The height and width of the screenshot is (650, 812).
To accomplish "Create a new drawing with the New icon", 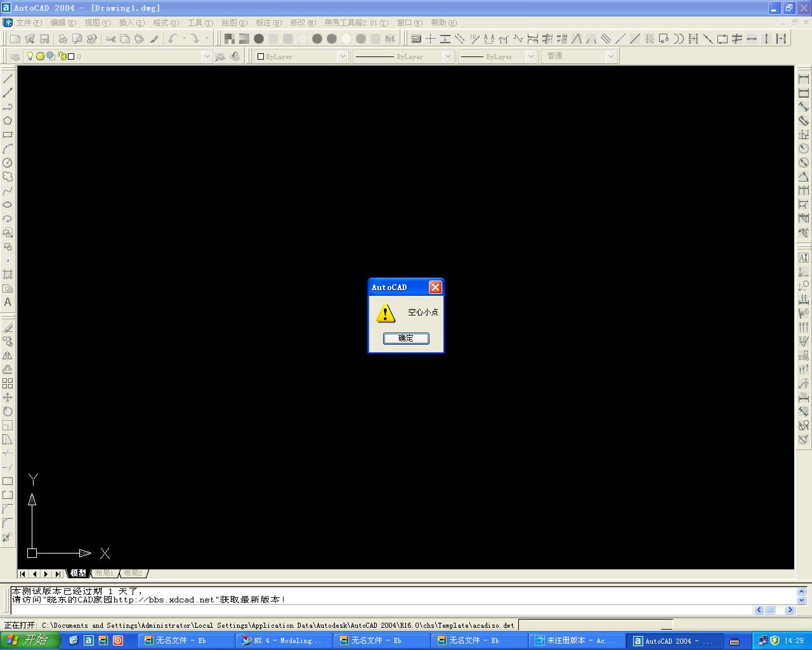I will coord(15,39).
